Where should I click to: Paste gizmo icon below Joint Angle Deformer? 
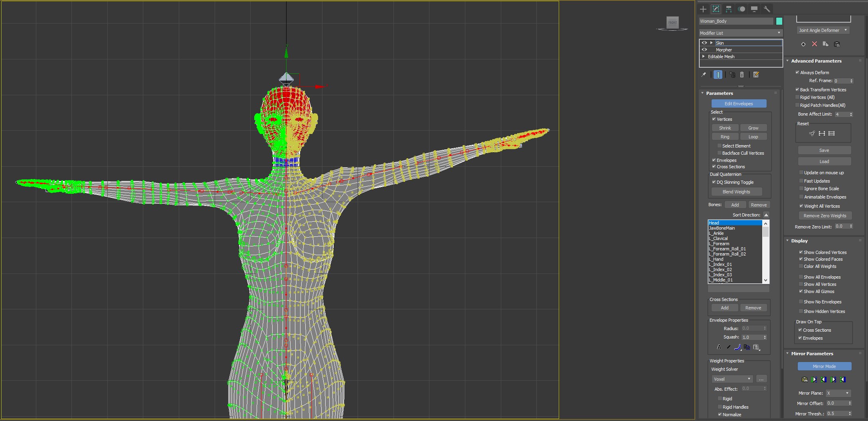pyautogui.click(x=837, y=44)
